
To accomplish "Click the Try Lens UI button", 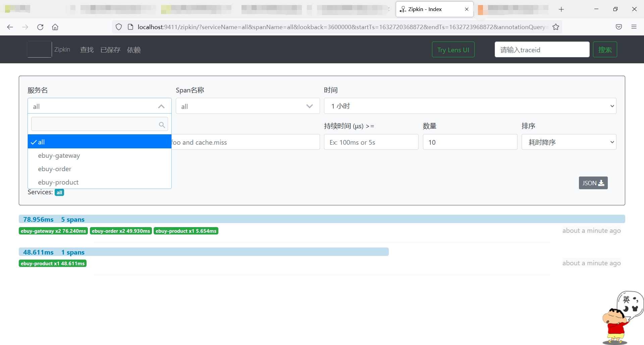I will 453,50.
